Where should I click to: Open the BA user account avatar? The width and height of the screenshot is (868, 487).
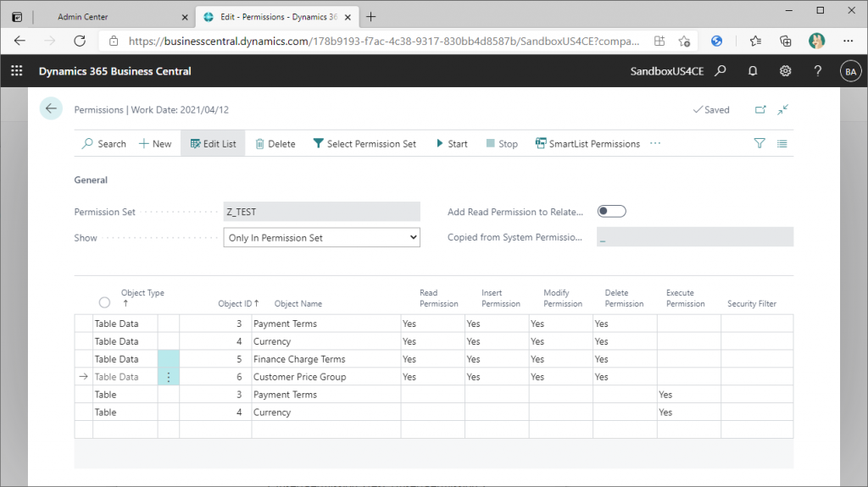[851, 71]
